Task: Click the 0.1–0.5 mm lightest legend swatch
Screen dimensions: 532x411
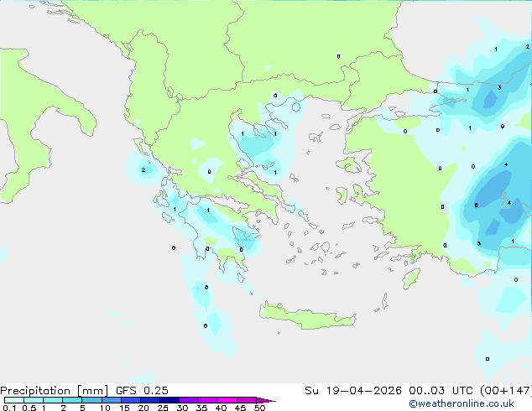Action: 14,400
